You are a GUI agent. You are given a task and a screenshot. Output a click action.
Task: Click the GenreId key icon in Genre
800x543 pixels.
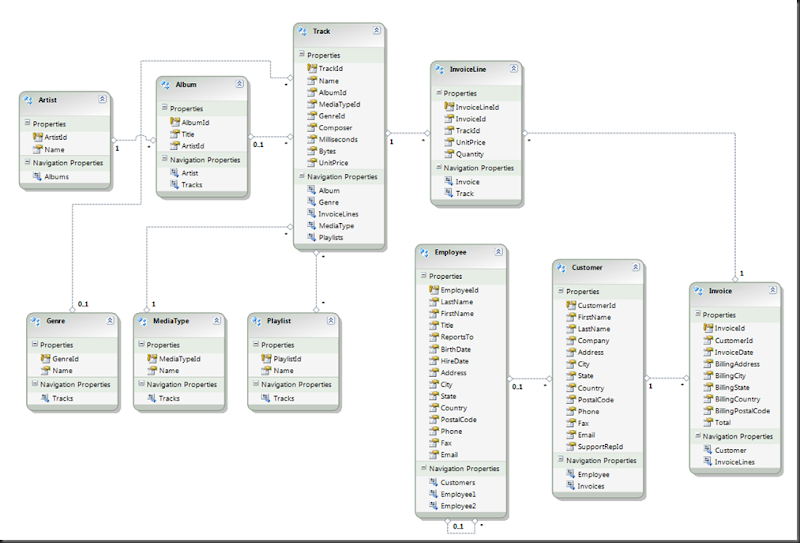click(45, 358)
